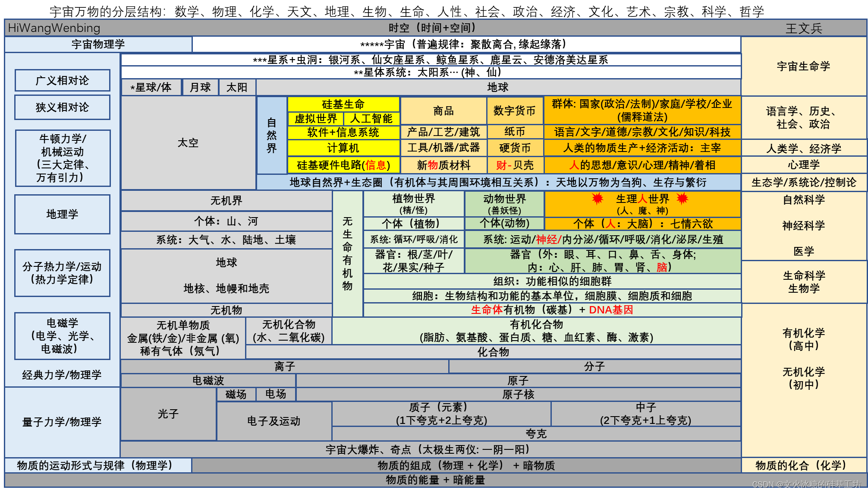This screenshot has width=868, height=493.
Task: Select the 电场 cell
Action: [276, 394]
